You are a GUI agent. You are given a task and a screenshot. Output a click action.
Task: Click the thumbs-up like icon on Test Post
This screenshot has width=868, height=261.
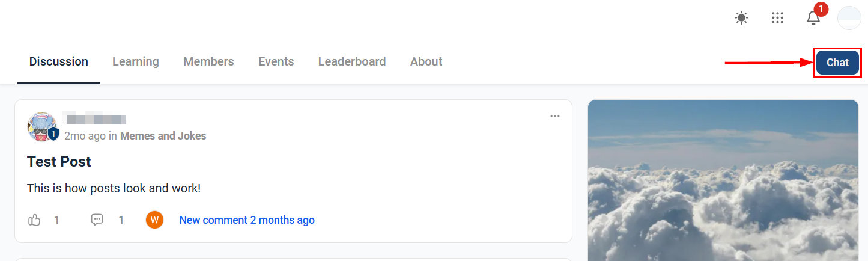(x=34, y=220)
